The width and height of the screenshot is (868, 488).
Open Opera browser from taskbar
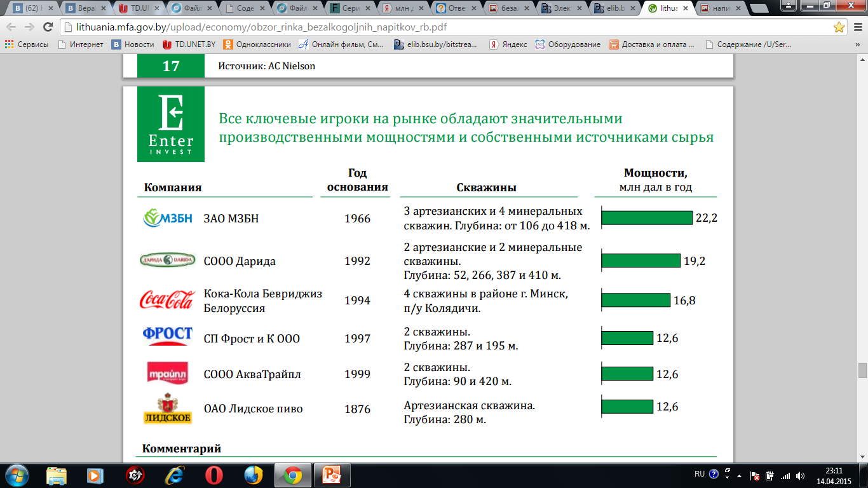[x=214, y=475]
